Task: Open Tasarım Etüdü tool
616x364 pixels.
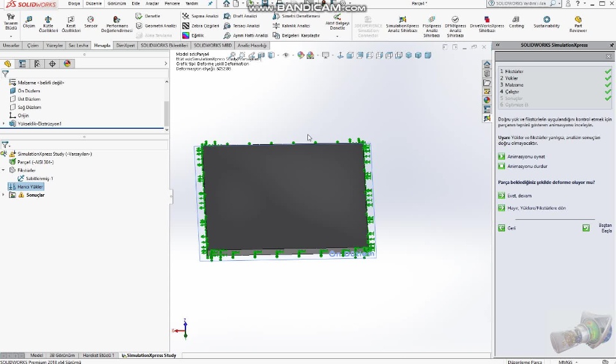Action: [x=11, y=24]
